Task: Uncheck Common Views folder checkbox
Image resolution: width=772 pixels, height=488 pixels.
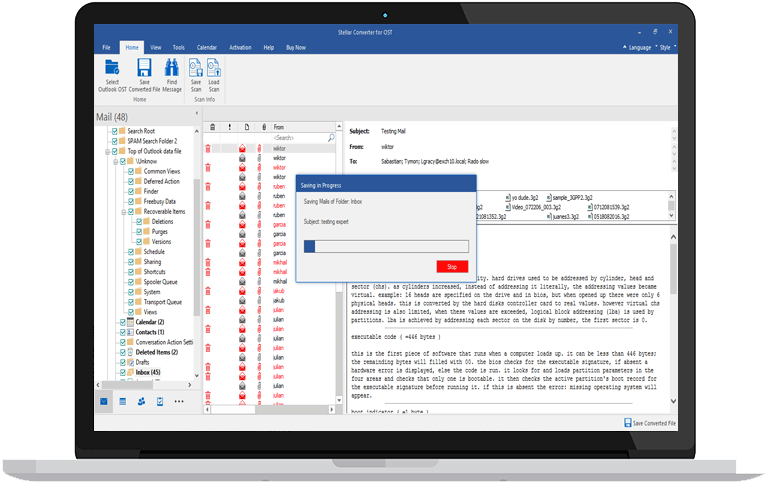Action: point(131,171)
